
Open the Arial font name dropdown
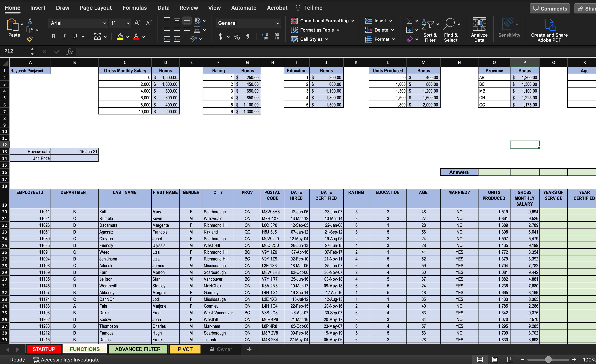point(104,23)
